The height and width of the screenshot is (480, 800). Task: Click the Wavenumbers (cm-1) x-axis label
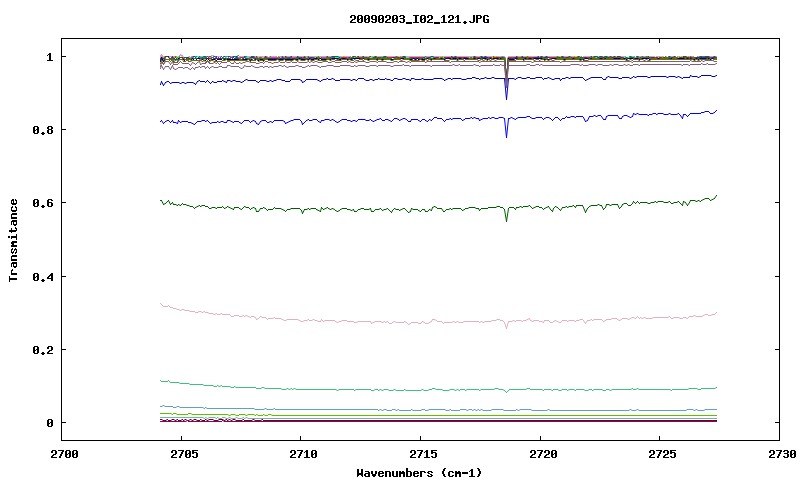coord(419,472)
